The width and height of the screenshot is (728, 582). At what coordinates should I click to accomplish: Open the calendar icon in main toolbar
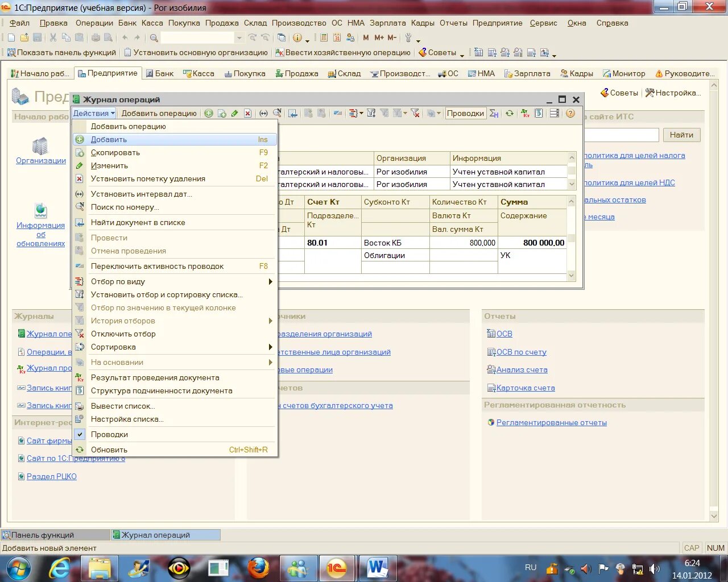pyautogui.click(x=337, y=38)
